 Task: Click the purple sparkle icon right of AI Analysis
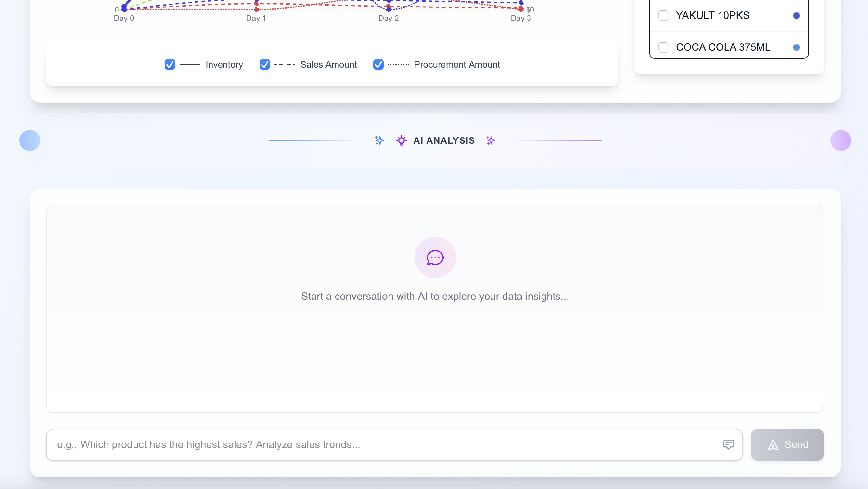[x=491, y=140]
